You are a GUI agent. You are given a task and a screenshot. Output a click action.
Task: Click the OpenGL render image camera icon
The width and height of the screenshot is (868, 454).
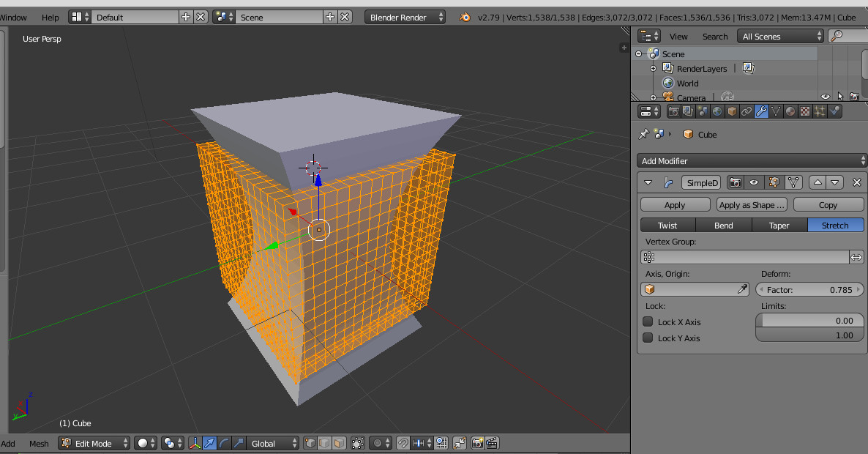click(x=477, y=443)
